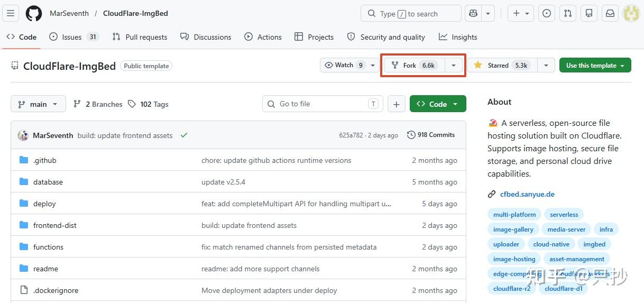Open the Copilot chat icon
The height and width of the screenshot is (303, 644).
[x=473, y=13]
